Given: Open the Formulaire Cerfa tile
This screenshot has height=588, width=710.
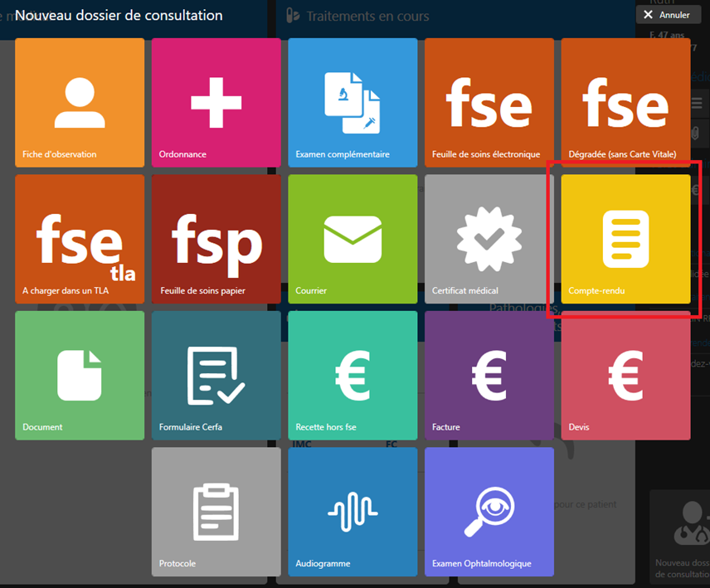Looking at the screenshot, I should (x=216, y=375).
